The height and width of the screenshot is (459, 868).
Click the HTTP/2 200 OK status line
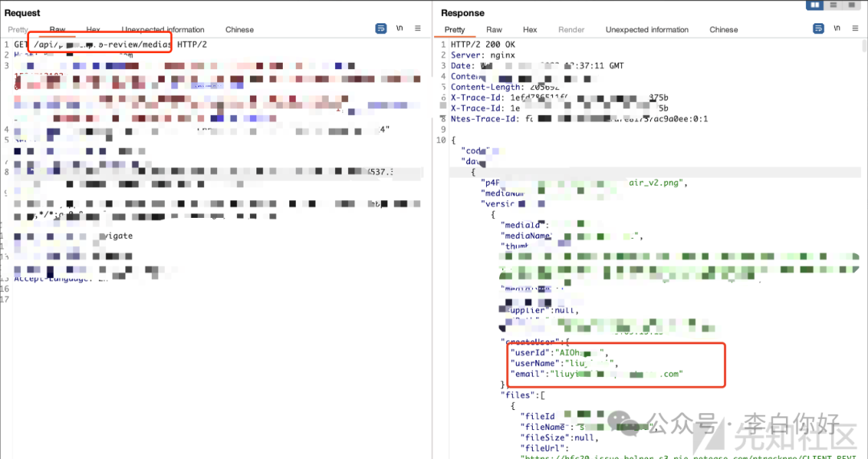click(482, 44)
